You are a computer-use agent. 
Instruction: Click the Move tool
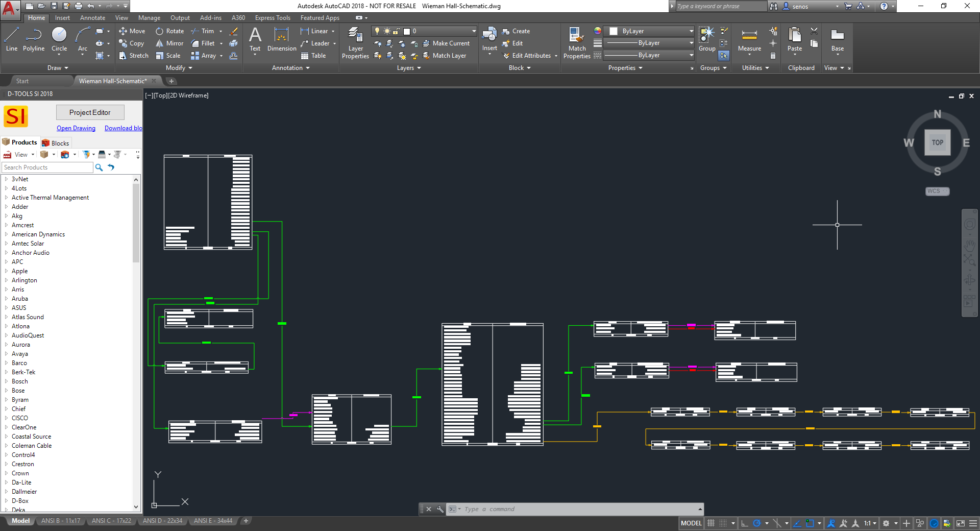click(132, 31)
